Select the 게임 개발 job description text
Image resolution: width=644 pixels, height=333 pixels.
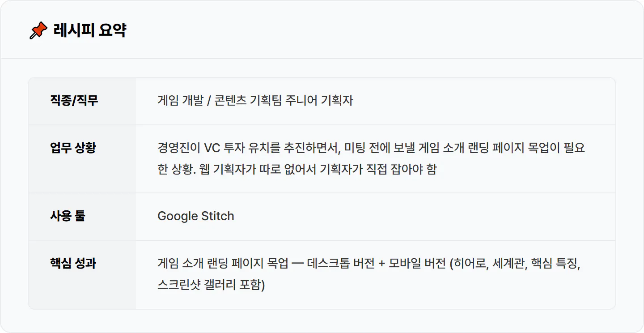click(255, 100)
